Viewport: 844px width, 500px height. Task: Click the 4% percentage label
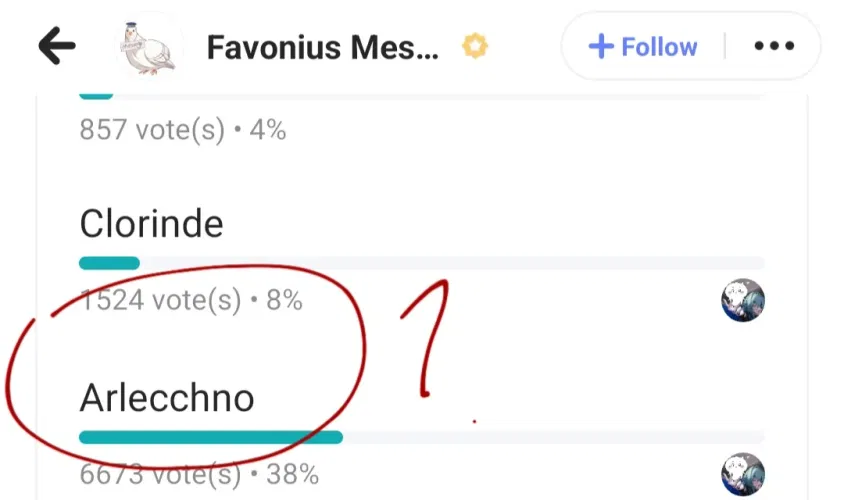266,130
